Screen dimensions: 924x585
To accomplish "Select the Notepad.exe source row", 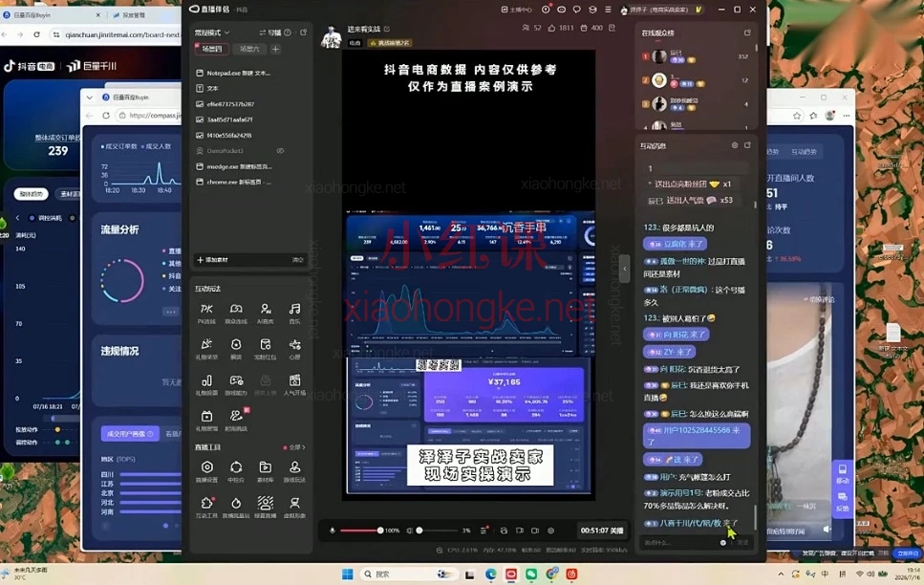I will click(250, 73).
